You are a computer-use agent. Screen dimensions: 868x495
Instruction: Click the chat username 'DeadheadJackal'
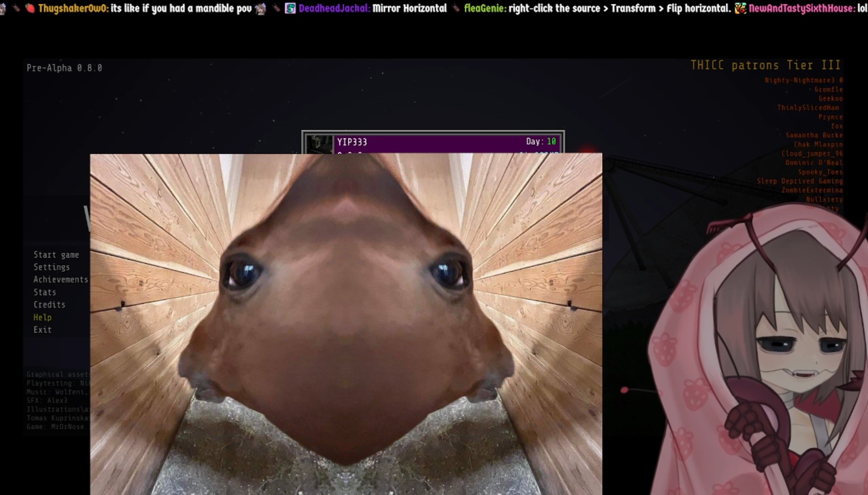tap(334, 8)
